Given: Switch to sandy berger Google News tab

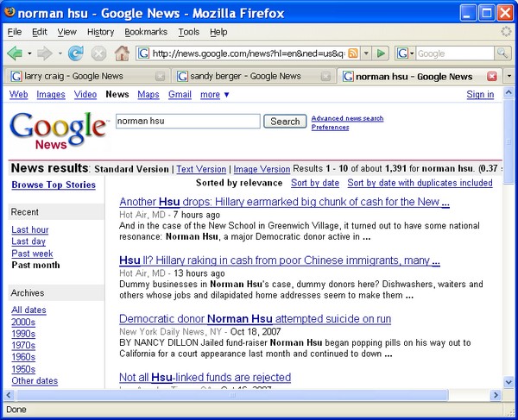Looking at the screenshot, I should [x=253, y=76].
